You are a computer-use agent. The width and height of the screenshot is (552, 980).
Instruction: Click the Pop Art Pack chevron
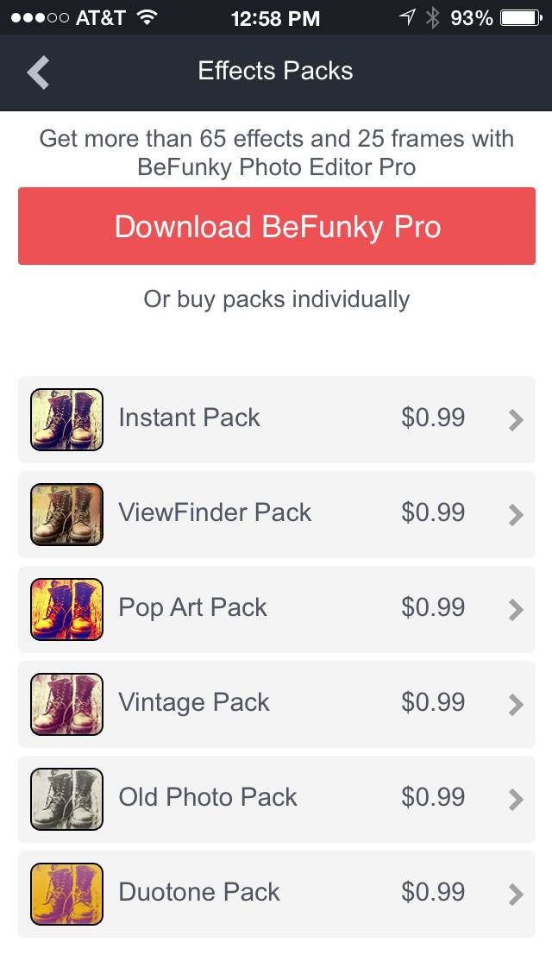tap(516, 610)
